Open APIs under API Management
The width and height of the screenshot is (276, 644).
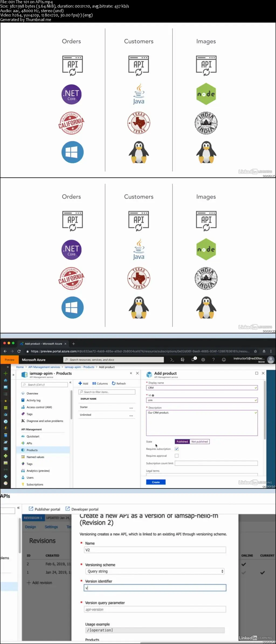(29, 443)
